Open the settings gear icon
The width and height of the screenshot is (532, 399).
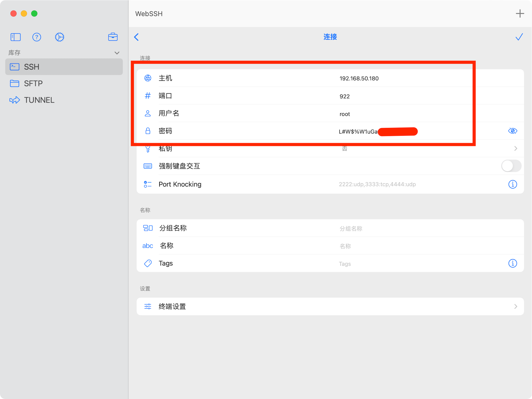tap(59, 37)
